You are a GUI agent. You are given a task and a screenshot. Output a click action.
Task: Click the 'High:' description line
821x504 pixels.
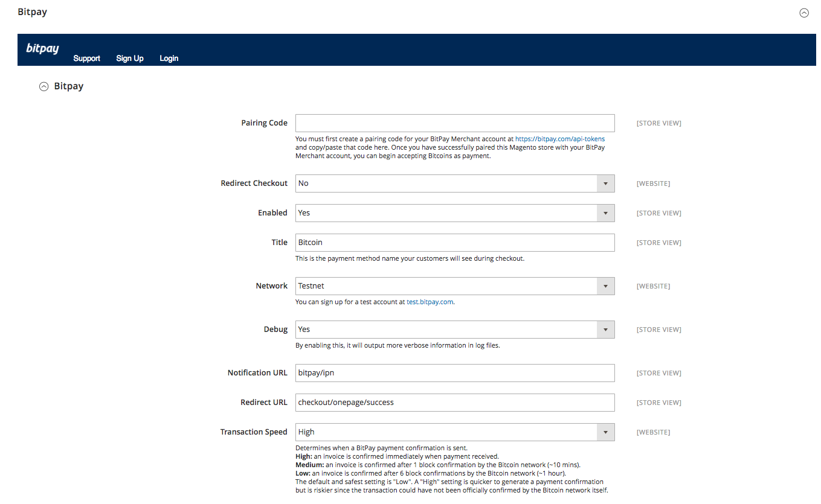[397, 456]
